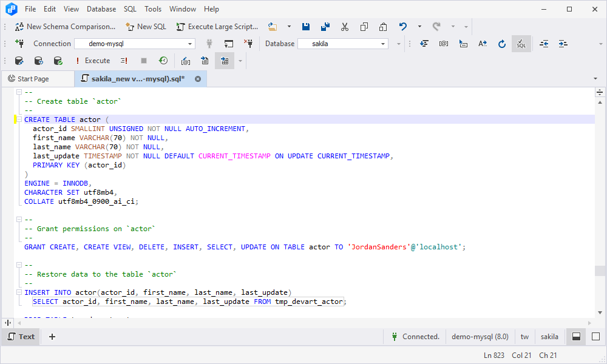Open the execution history clock icon
Screen dimensions: 607x364
click(x=163, y=61)
